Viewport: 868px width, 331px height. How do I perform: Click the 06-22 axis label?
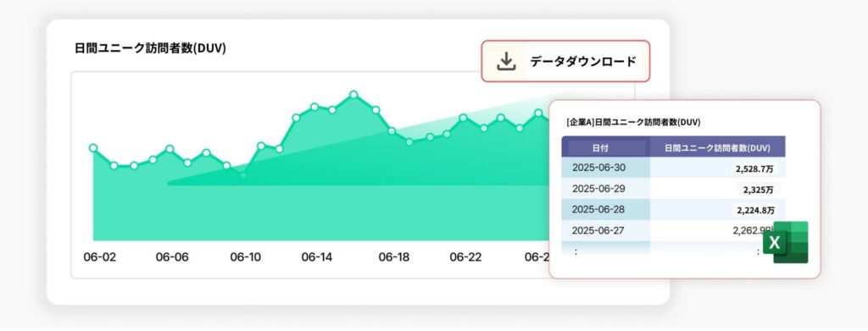coord(465,257)
